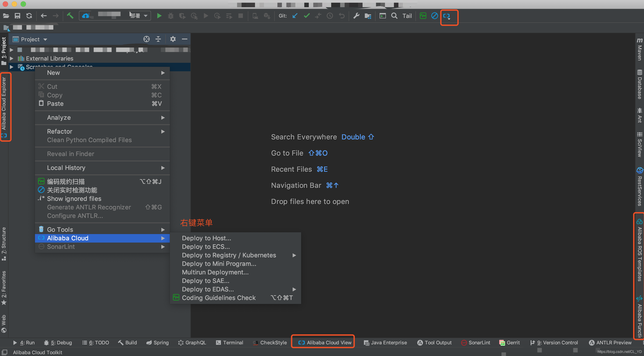644x356 pixels.
Task: Select Coding Guidelines Check from context menu
Action: point(218,298)
